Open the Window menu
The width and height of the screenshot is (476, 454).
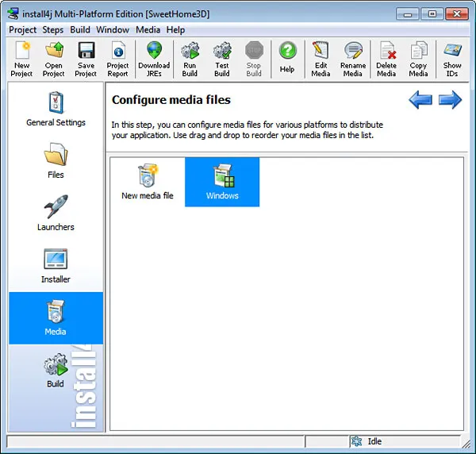coord(113,29)
